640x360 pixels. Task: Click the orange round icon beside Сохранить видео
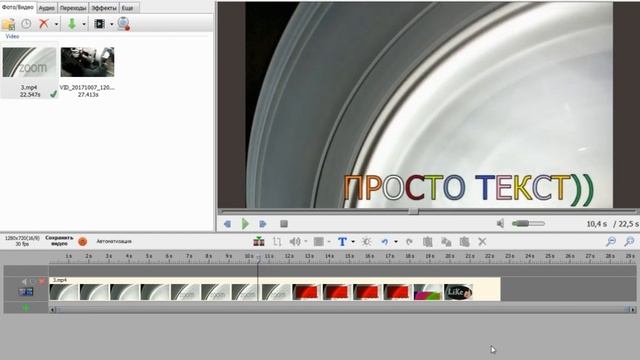pos(82,242)
